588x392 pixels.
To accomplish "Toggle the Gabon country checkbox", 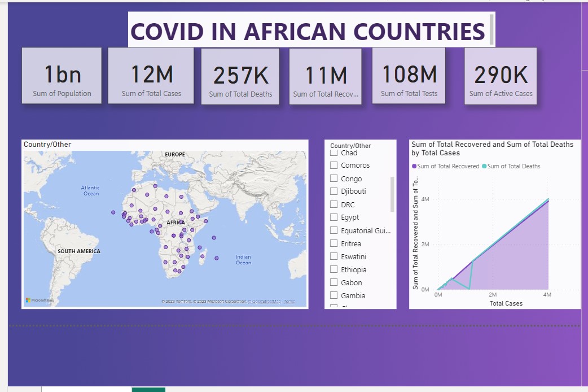I will click(334, 282).
